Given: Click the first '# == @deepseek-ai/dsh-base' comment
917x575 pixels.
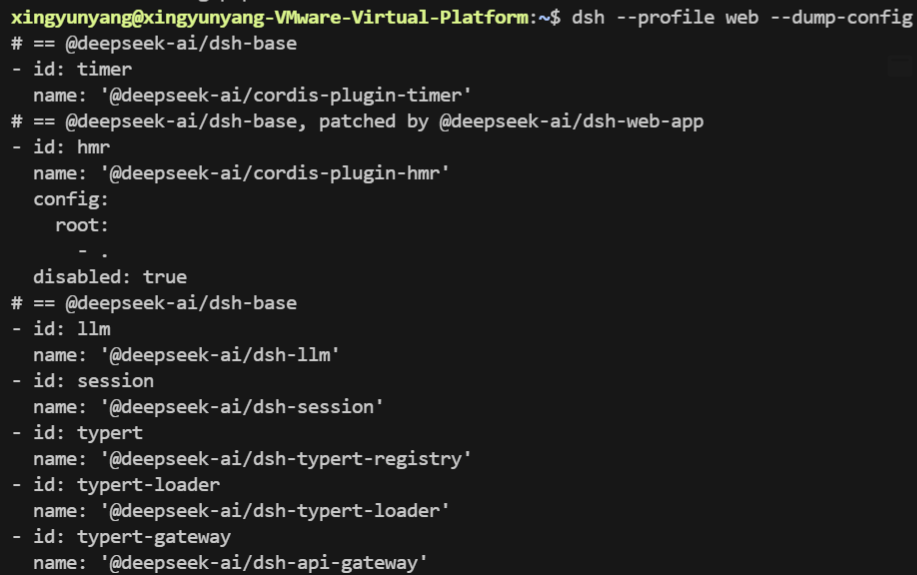Looking at the screenshot, I should (x=154, y=43).
